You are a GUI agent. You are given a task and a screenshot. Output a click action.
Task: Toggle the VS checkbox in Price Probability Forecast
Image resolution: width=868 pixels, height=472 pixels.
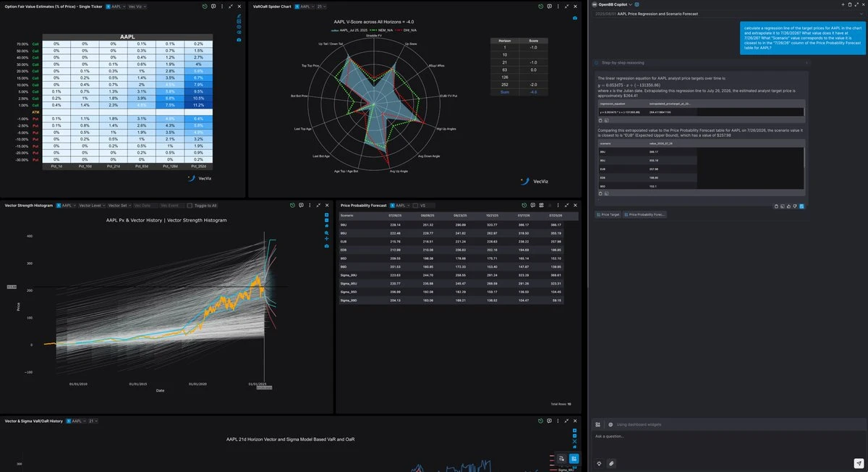(x=414, y=206)
